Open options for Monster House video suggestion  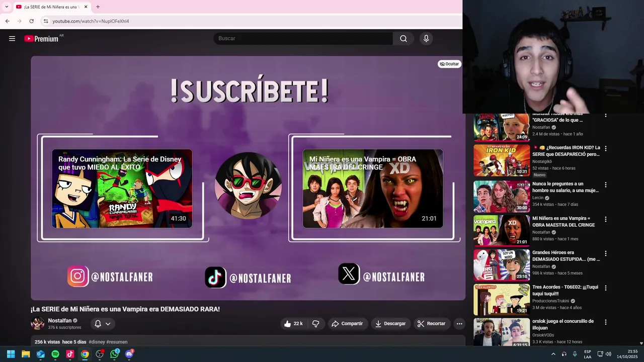606,116
